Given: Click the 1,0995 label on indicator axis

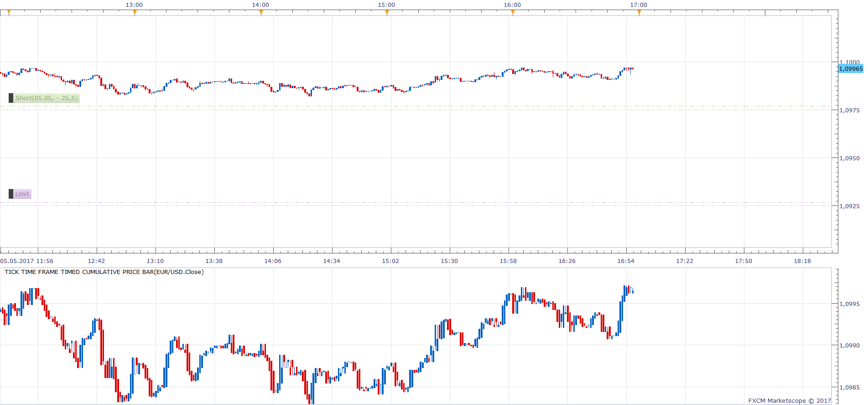Looking at the screenshot, I should (x=850, y=304).
